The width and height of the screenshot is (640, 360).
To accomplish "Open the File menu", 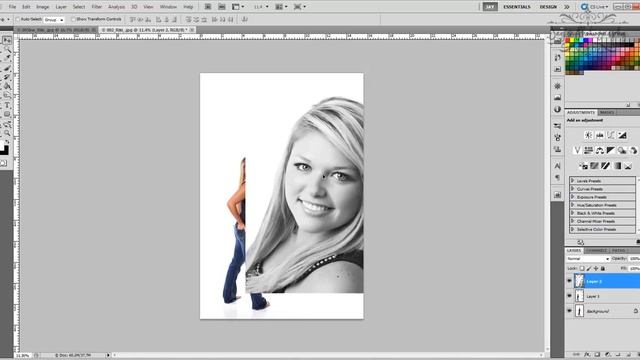I will (x=12, y=7).
